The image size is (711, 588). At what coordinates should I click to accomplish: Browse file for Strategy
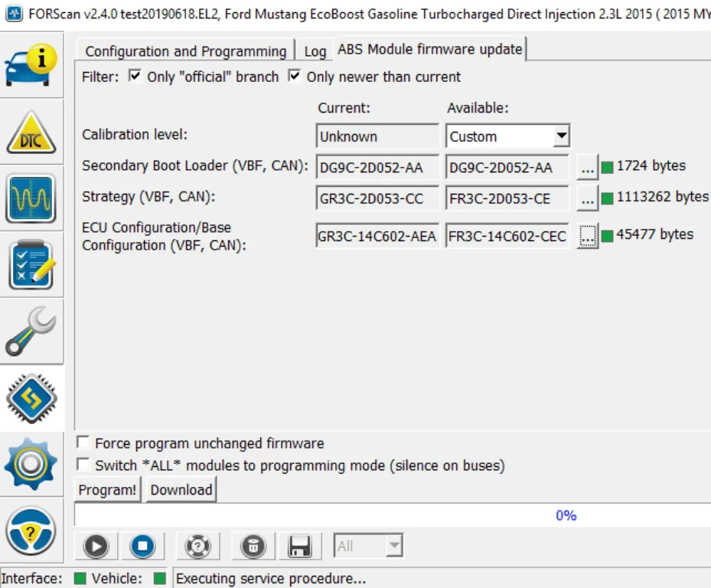coord(587,198)
